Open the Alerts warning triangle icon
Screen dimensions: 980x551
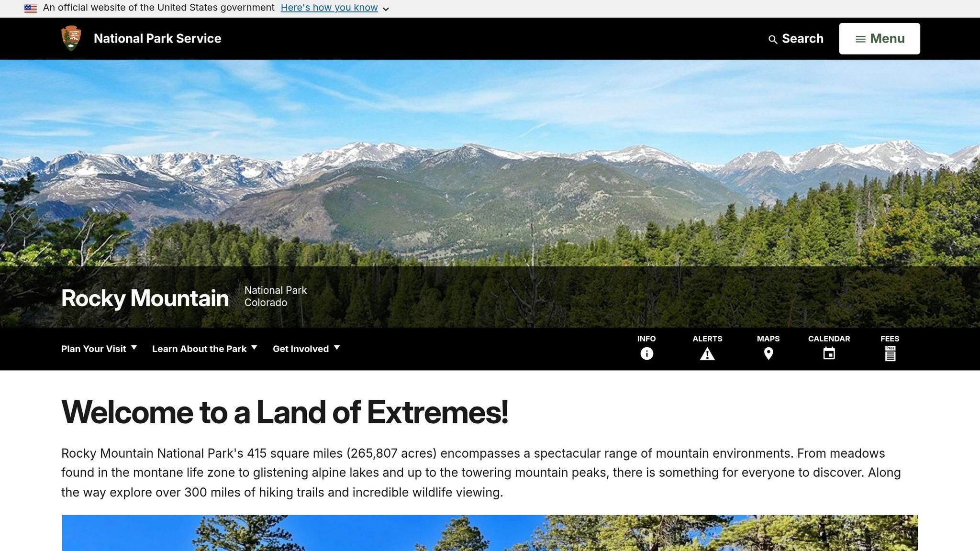[707, 354]
